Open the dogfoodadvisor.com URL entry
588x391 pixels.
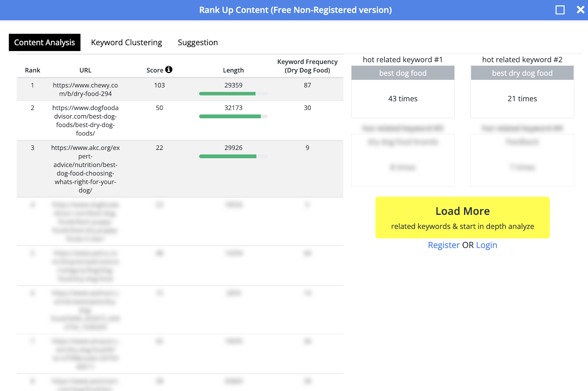pyautogui.click(x=85, y=120)
